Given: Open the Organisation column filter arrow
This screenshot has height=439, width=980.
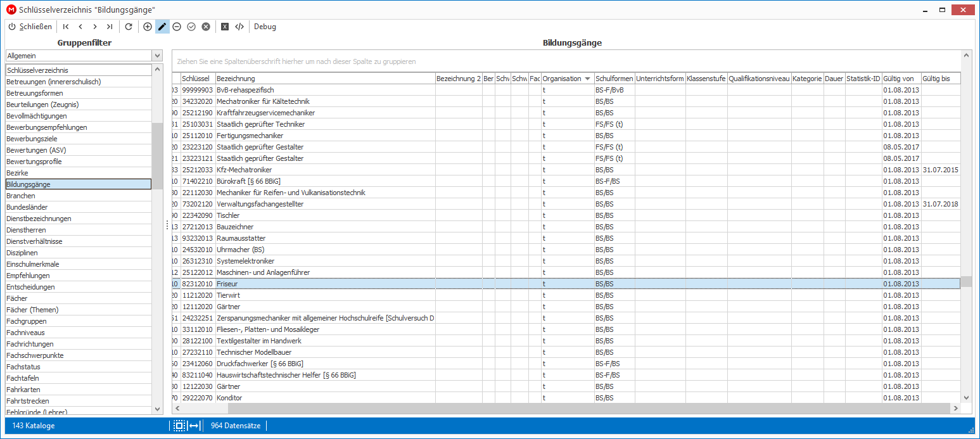Looking at the screenshot, I should coord(588,79).
